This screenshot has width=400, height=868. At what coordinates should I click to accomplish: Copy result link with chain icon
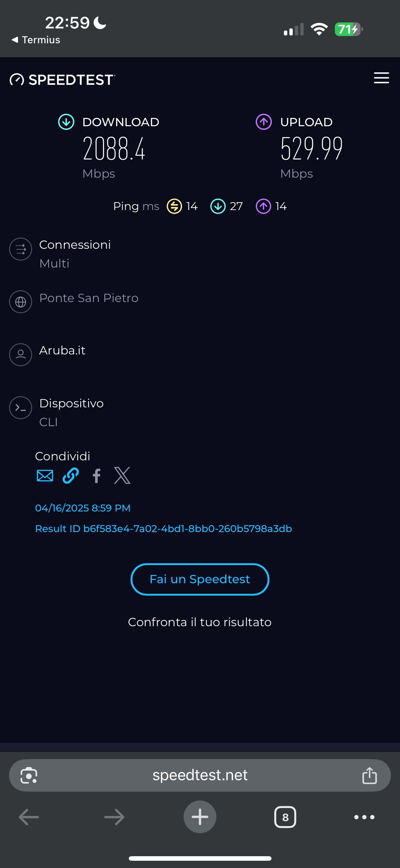tap(71, 476)
